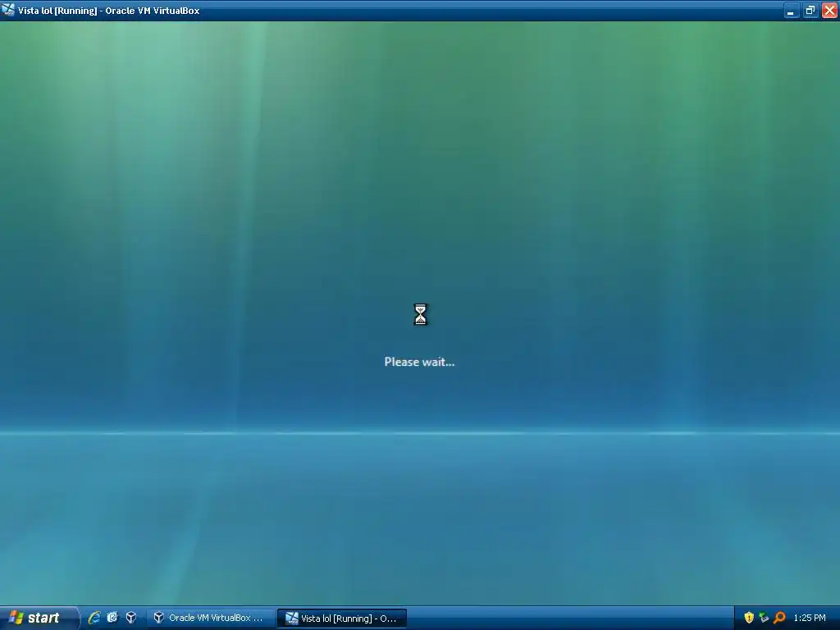The height and width of the screenshot is (630, 840).
Task: Open the Windows XP start menu
Action: click(x=39, y=618)
